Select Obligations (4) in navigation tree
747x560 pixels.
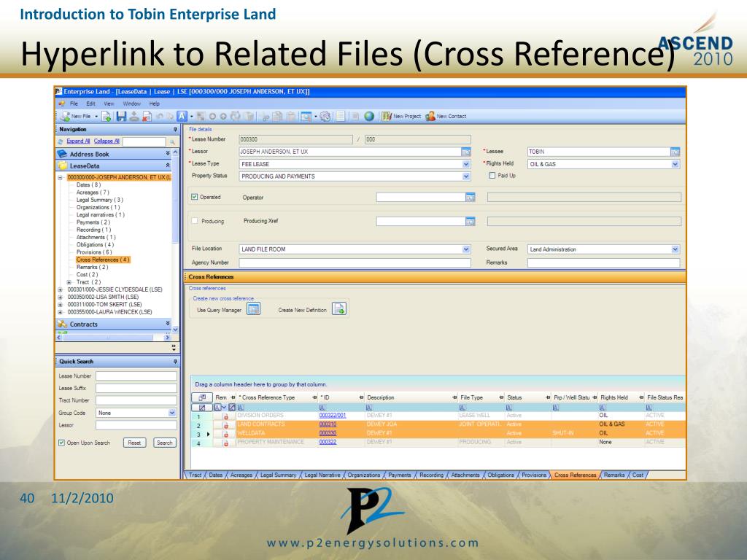96,245
